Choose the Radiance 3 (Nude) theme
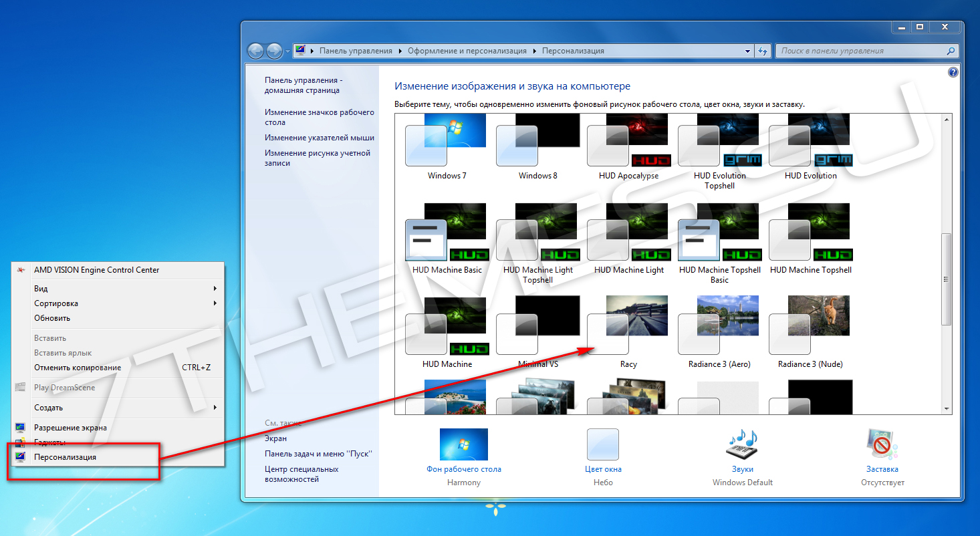 810,326
